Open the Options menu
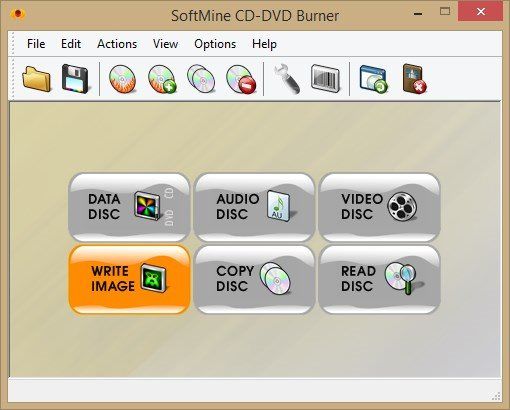Image resolution: width=510 pixels, height=410 pixels. tap(215, 44)
